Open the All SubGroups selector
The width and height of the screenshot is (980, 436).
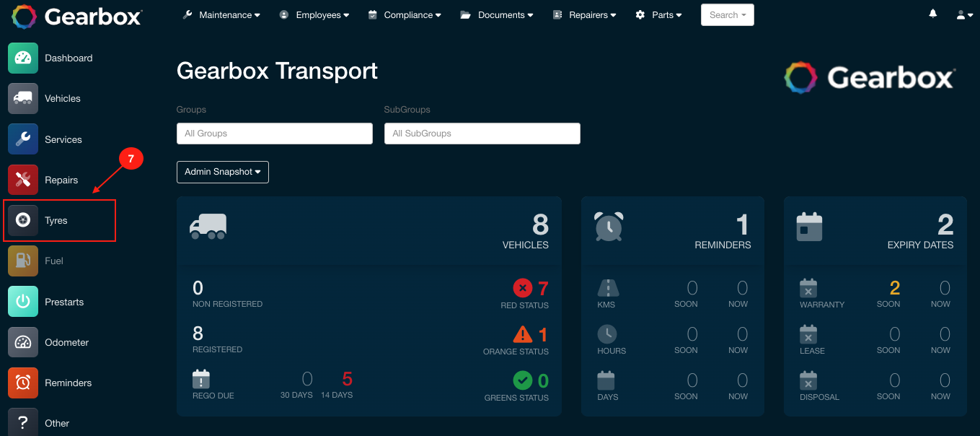point(482,134)
